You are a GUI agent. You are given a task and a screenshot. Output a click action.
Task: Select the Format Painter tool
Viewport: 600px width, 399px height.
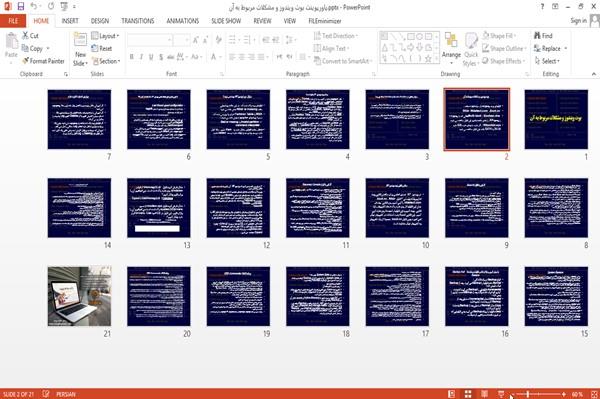pos(43,61)
